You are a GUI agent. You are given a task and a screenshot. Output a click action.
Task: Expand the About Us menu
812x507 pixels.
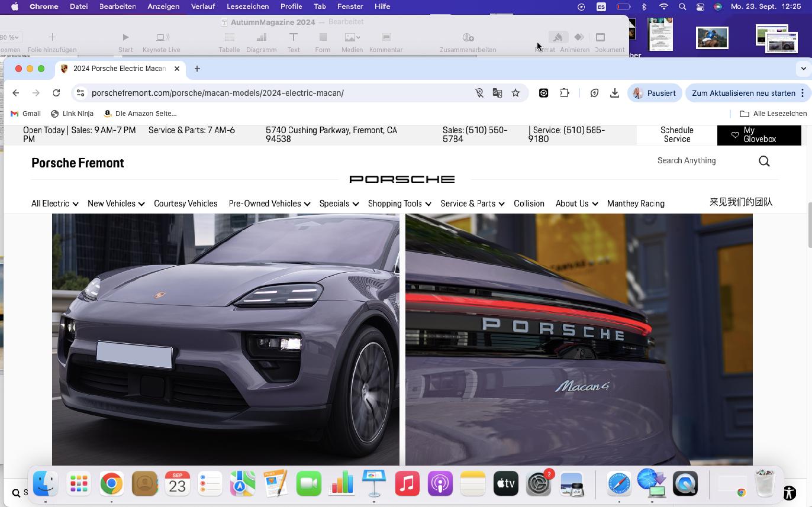click(x=576, y=204)
